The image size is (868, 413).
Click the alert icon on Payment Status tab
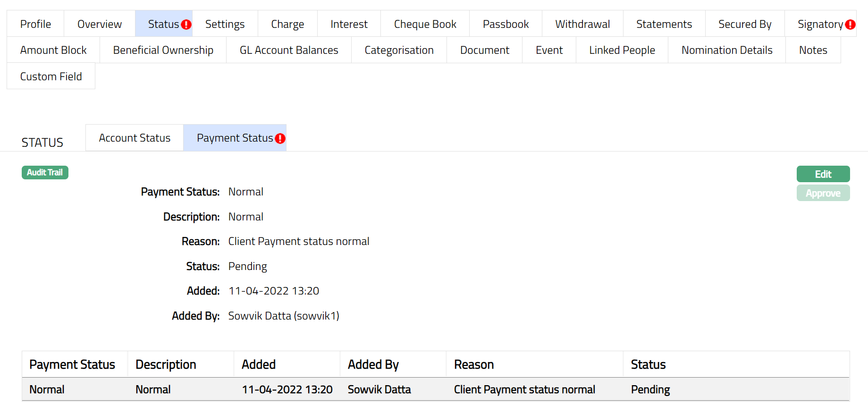(x=280, y=138)
